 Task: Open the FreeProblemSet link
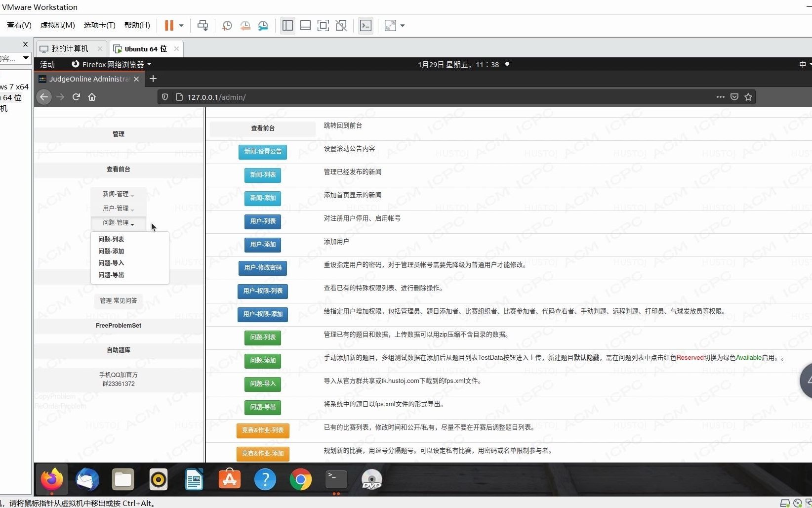(x=119, y=326)
